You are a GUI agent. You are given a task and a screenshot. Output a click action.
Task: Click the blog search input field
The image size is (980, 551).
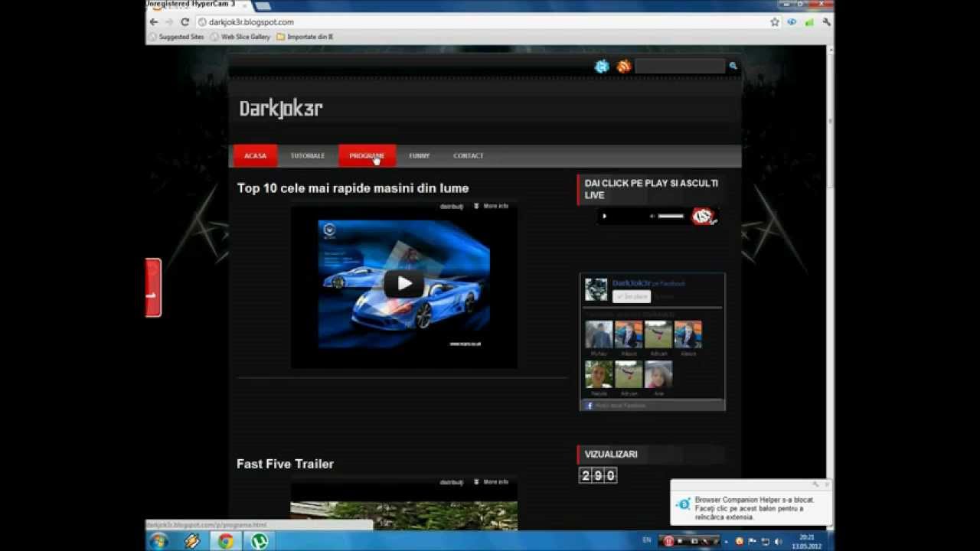pos(679,67)
